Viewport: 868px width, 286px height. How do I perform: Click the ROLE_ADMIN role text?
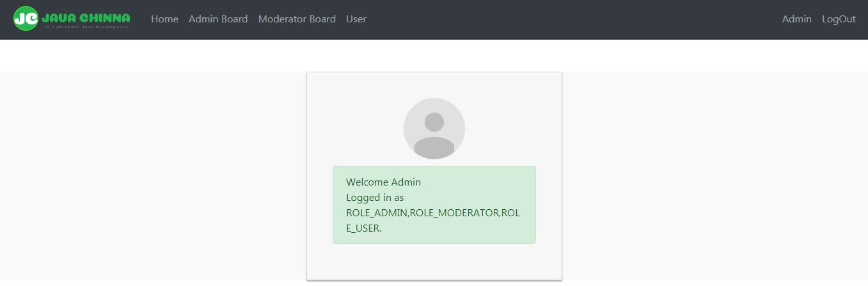pos(377,213)
